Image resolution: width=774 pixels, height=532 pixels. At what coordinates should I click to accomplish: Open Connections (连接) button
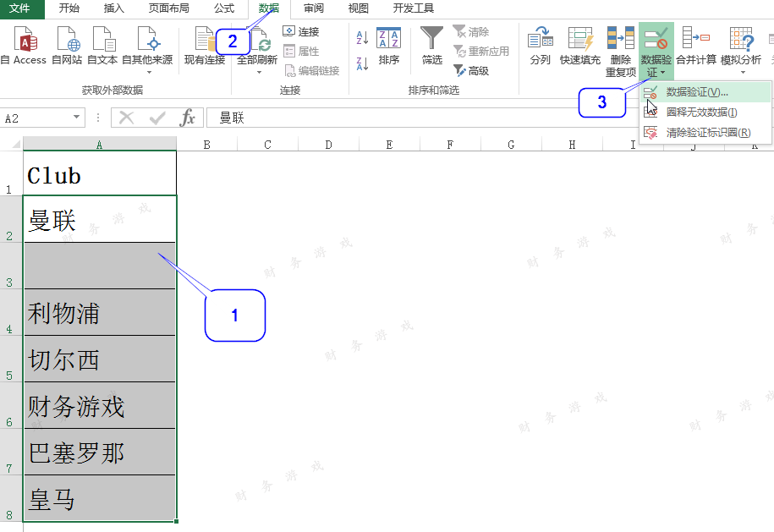(301, 31)
